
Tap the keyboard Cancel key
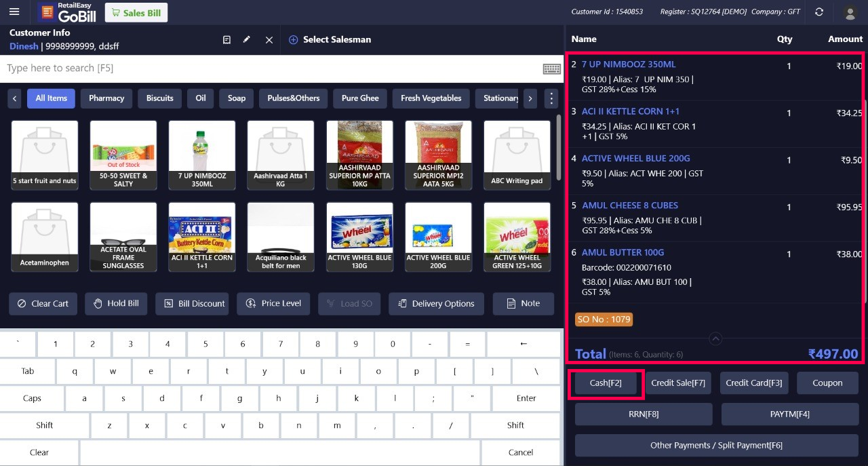(x=521, y=452)
